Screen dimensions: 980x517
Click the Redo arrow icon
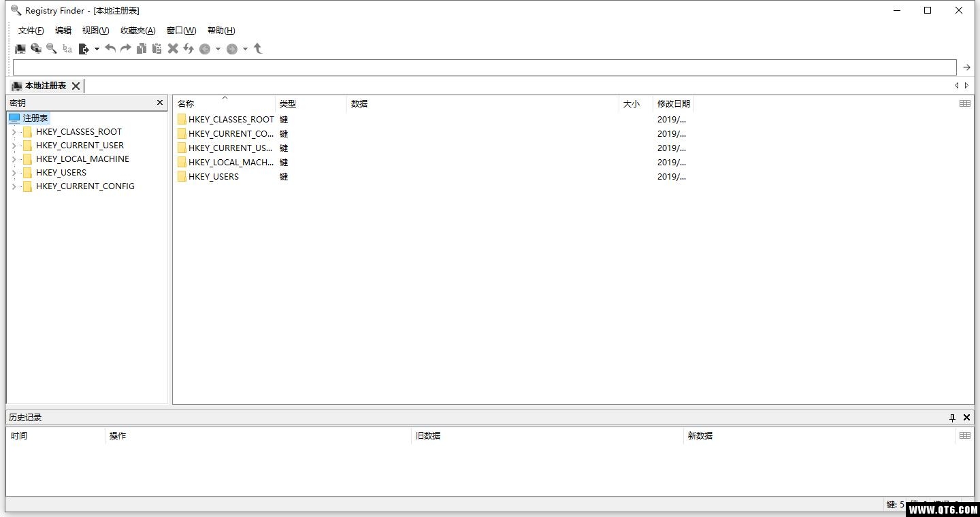point(126,48)
